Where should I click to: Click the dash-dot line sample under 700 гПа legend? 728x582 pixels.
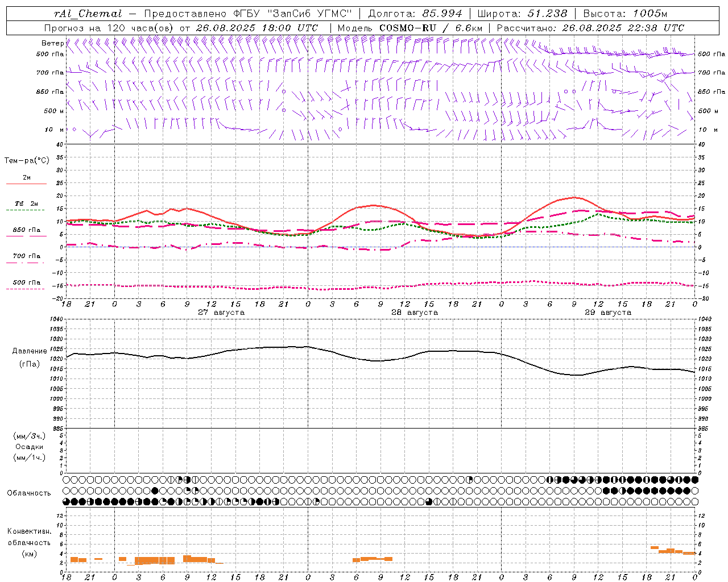[x=25, y=263]
